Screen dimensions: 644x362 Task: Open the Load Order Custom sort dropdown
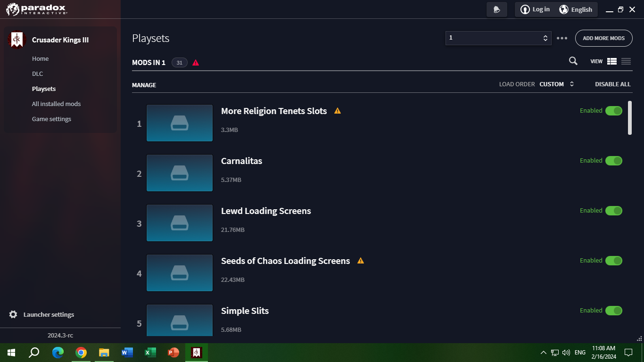(557, 84)
